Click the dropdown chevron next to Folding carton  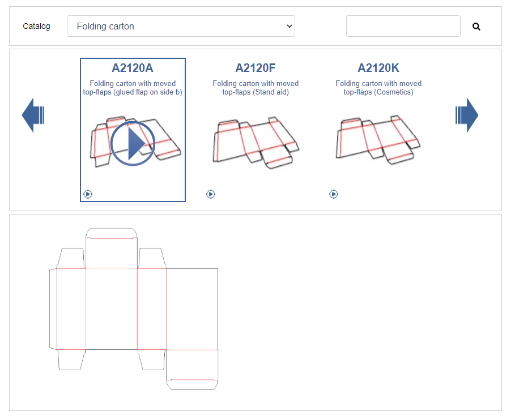(x=289, y=26)
